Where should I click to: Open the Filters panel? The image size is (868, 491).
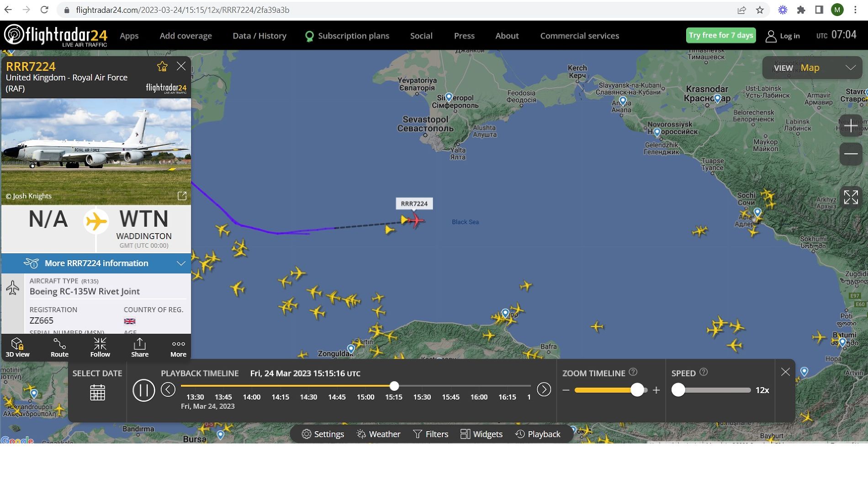click(430, 434)
